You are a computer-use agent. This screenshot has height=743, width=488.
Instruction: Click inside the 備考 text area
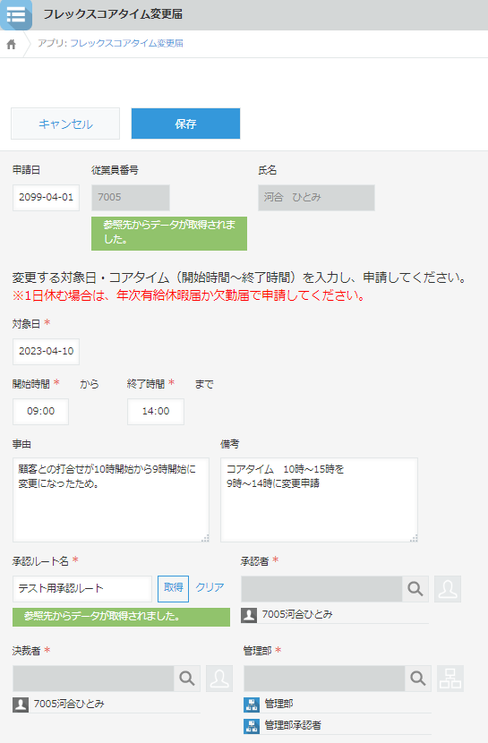(x=319, y=500)
